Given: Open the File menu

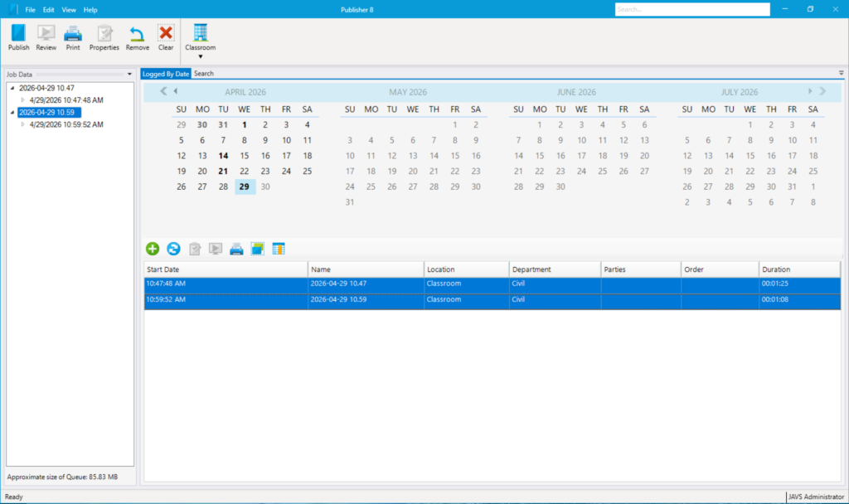Looking at the screenshot, I should (31, 10).
